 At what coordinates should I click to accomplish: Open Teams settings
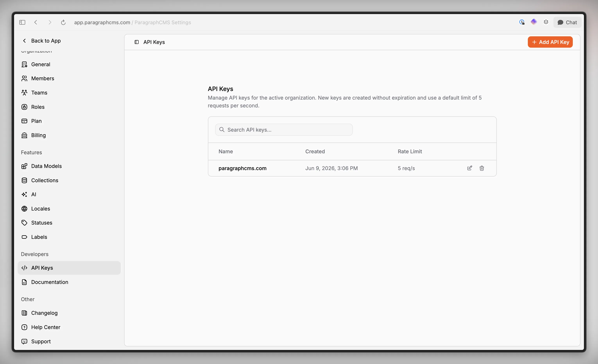[69, 93]
